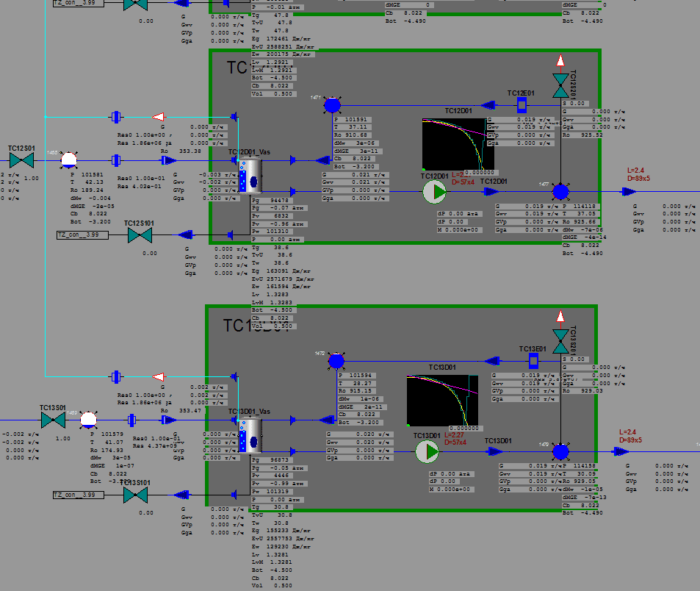
Task: Select the TC12S01 inlet valve
Action: tap(21, 160)
